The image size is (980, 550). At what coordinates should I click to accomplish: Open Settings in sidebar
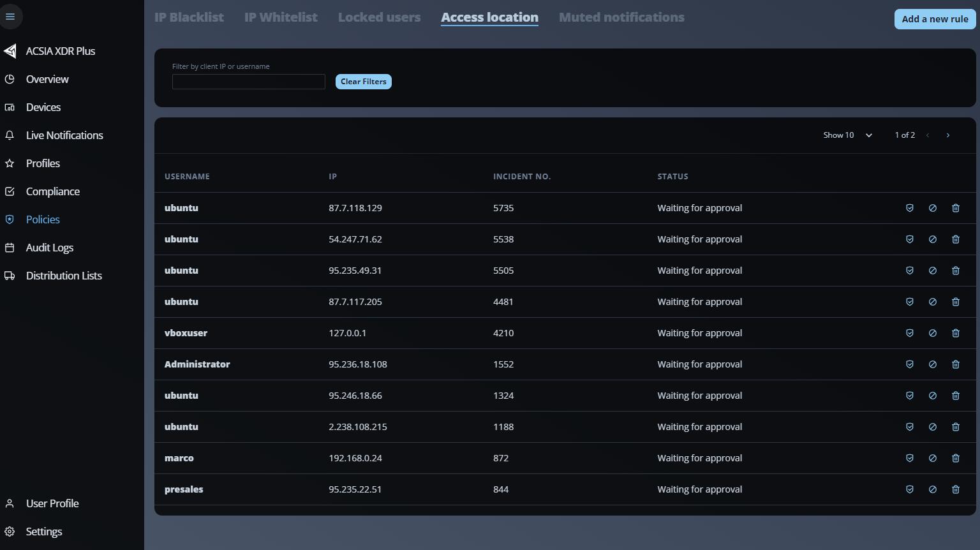point(44,531)
